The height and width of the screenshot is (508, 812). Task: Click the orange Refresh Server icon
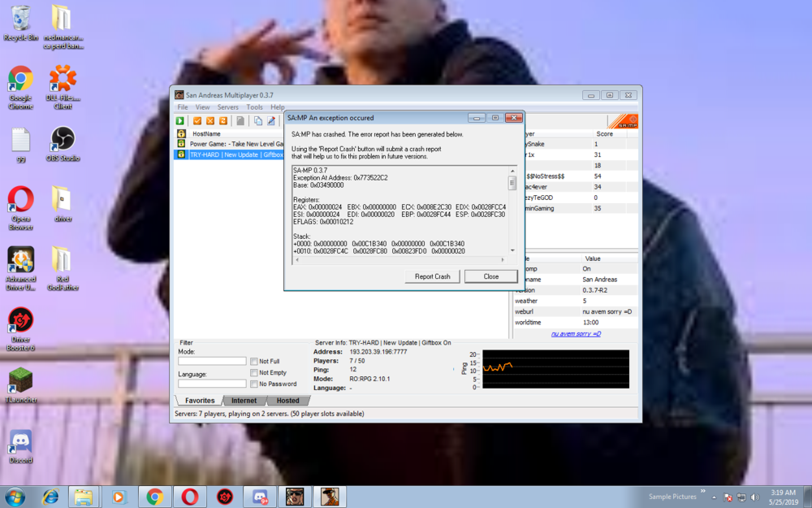(223, 121)
